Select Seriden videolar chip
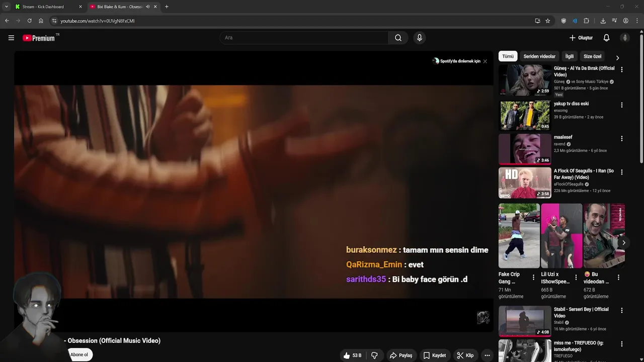Image resolution: width=644 pixels, height=362 pixels. pyautogui.click(x=539, y=56)
